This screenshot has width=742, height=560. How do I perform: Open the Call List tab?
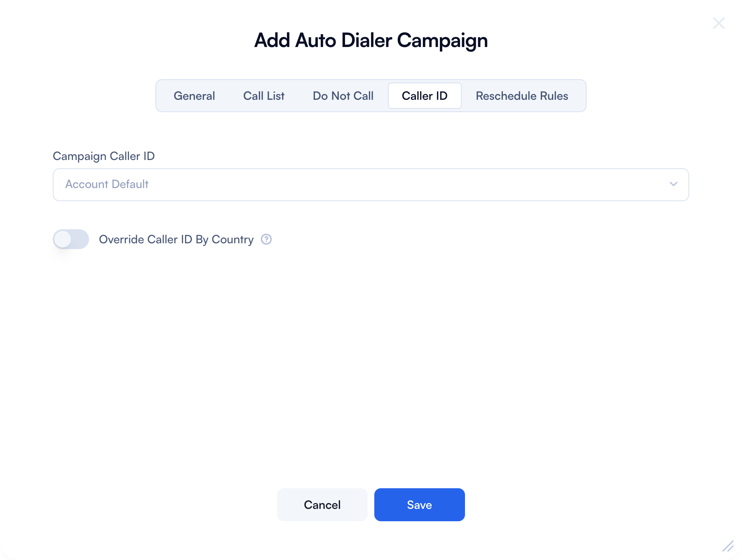(264, 96)
